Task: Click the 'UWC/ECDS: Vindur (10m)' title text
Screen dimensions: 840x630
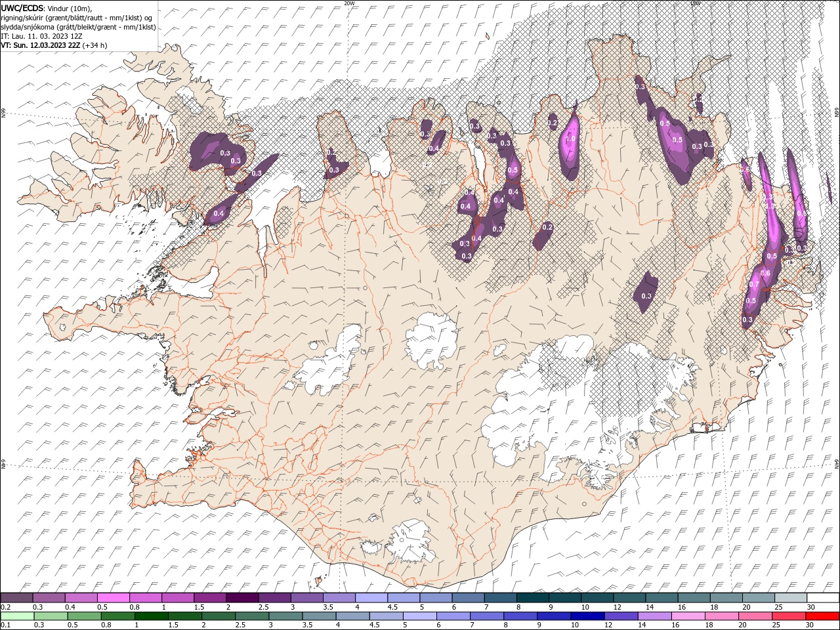Action: [x=47, y=7]
